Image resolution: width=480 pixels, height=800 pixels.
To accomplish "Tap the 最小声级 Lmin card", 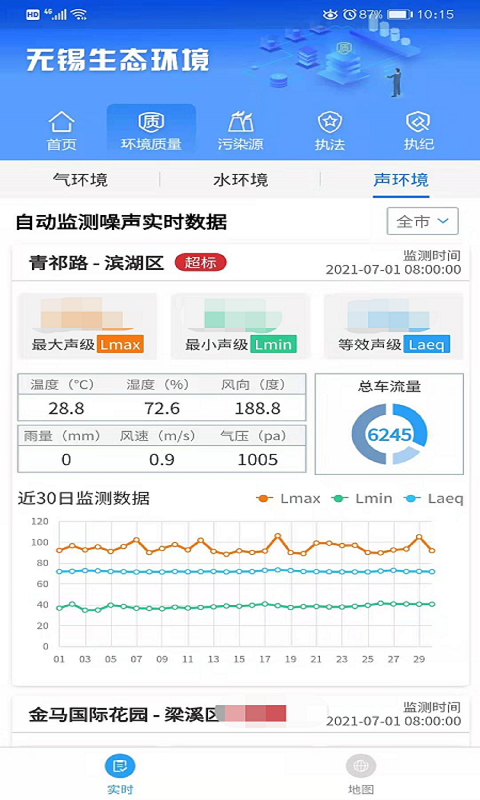I will tap(240, 326).
